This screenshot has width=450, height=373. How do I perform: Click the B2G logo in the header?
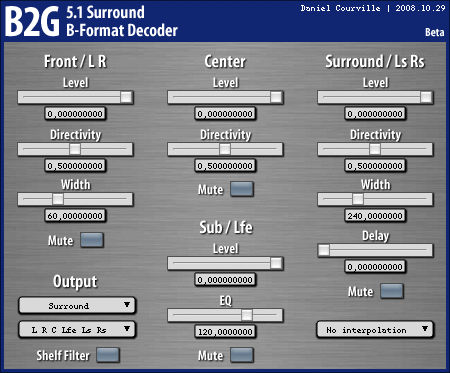tap(32, 22)
